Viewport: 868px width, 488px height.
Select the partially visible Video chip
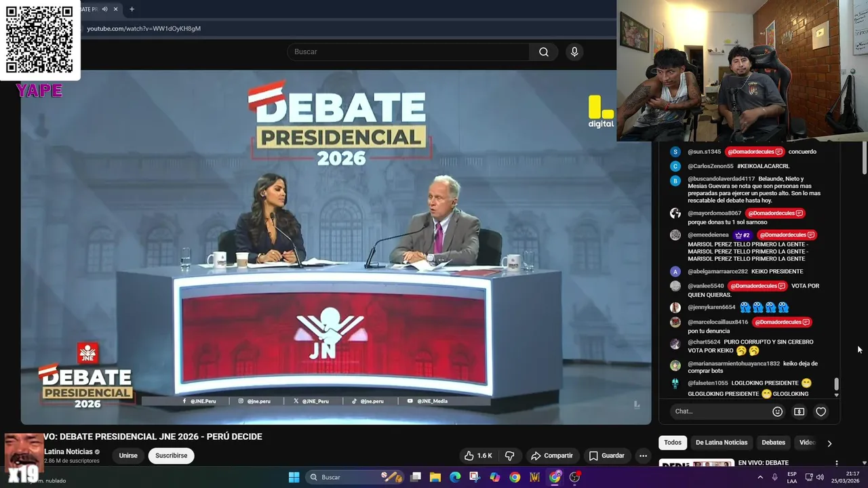(x=807, y=443)
